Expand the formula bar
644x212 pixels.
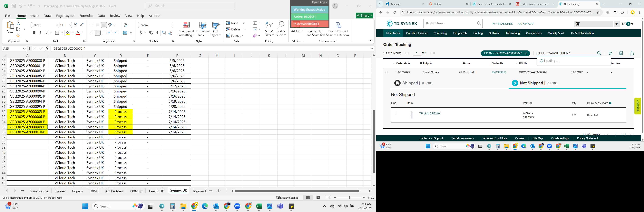372,48
